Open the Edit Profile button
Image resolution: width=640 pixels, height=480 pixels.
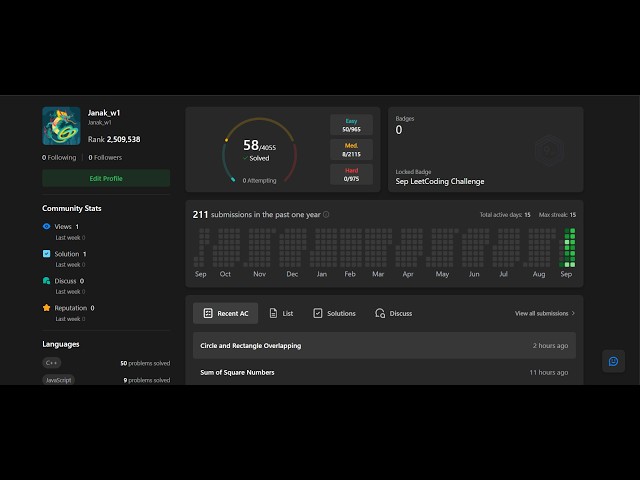coord(106,178)
